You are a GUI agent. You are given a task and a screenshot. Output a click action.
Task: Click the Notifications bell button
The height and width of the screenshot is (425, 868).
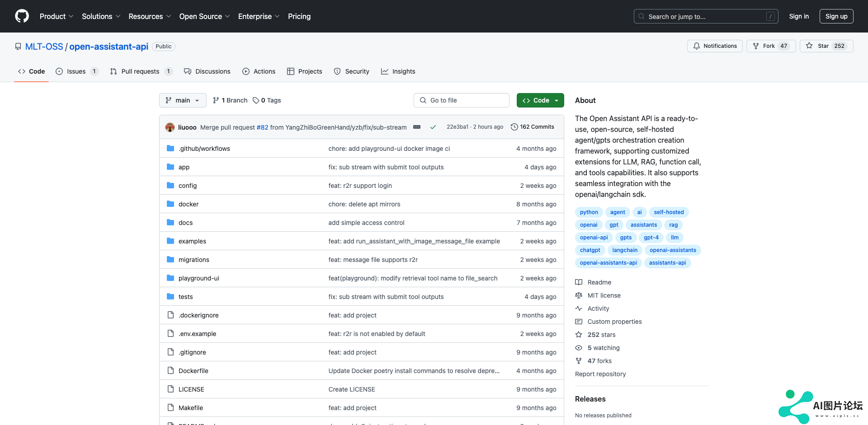(715, 46)
